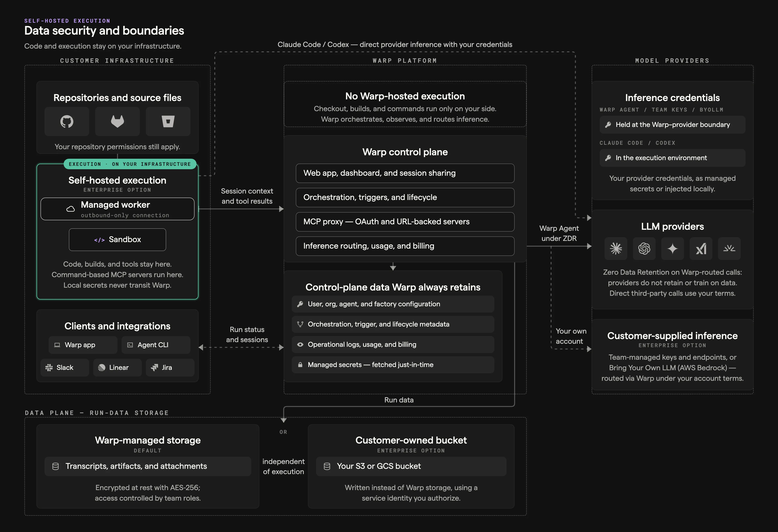
Task: Click the Gemini sparkle provider icon
Action: point(673,249)
